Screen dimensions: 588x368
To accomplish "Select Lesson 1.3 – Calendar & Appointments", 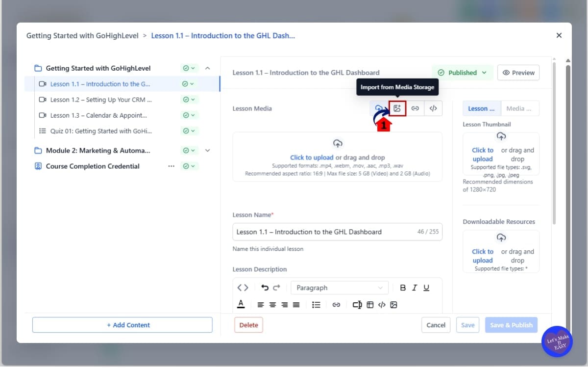I will (98, 115).
